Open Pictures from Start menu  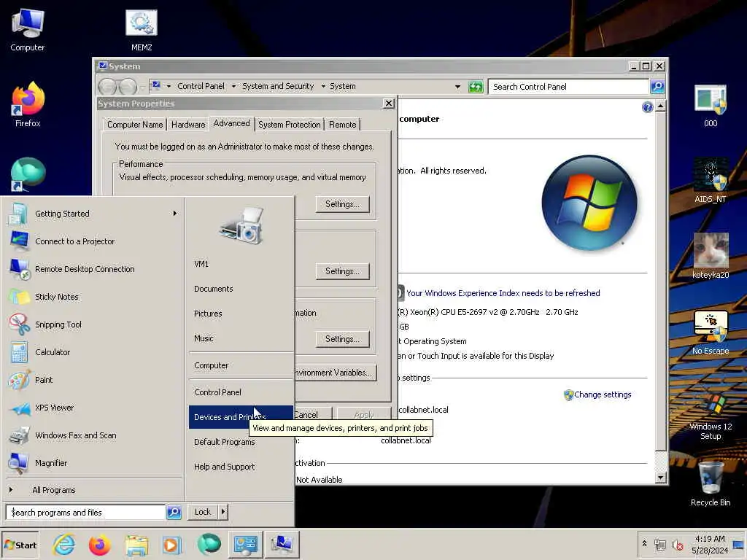(241, 314)
